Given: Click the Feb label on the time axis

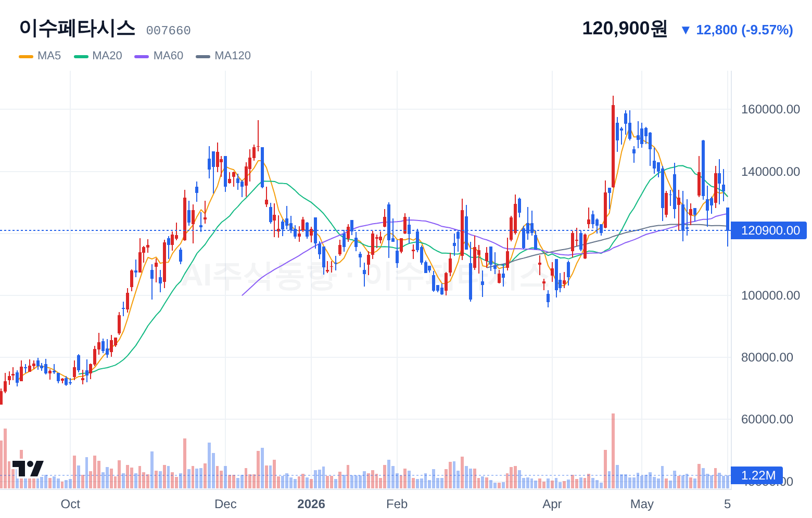Looking at the screenshot, I should click(x=397, y=504).
